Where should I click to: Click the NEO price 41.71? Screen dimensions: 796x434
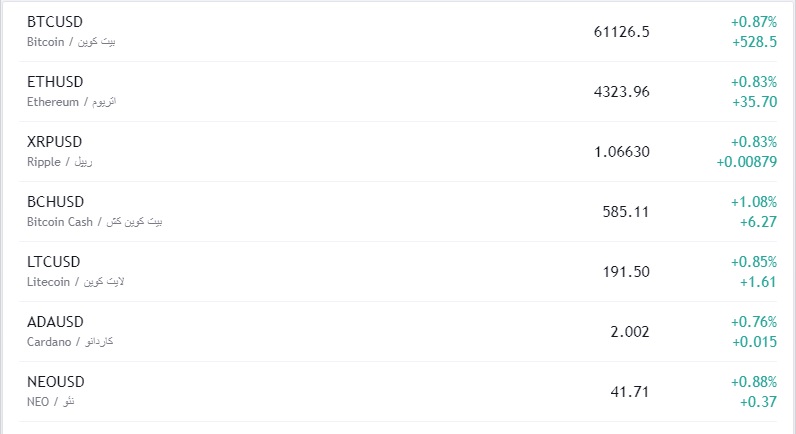(x=630, y=391)
